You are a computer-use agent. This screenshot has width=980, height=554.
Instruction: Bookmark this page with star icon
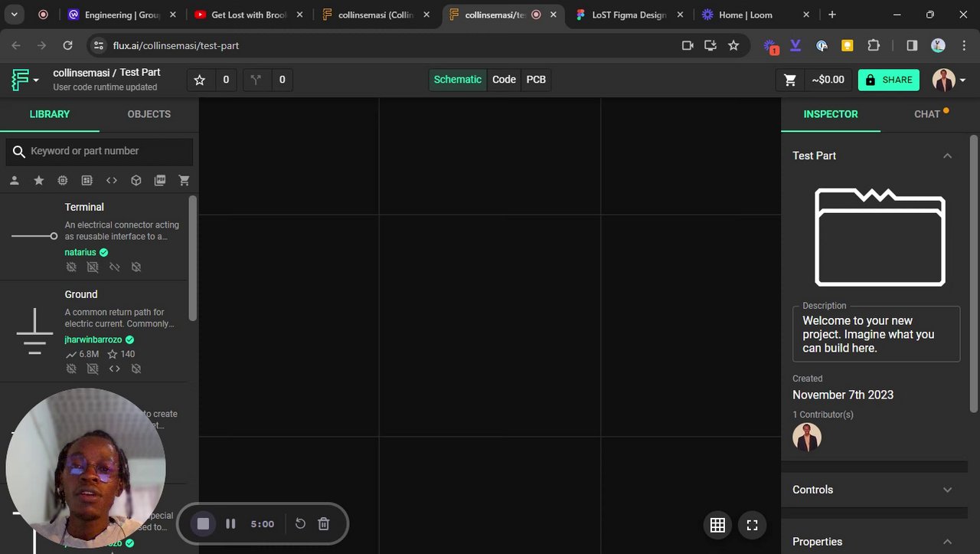point(733,45)
